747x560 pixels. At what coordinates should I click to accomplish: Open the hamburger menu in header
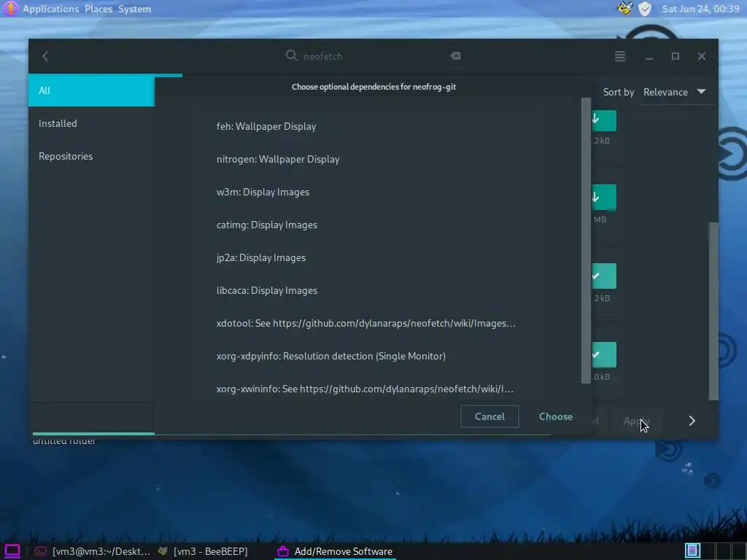620,57
